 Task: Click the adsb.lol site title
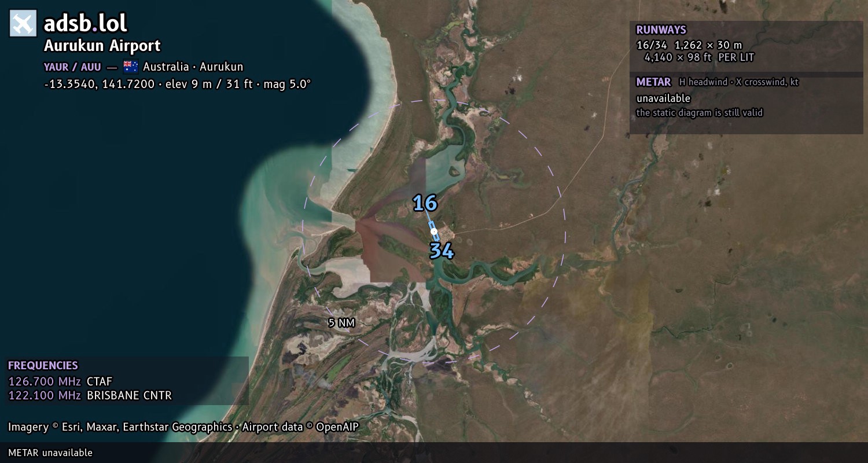pyautogui.click(x=85, y=23)
